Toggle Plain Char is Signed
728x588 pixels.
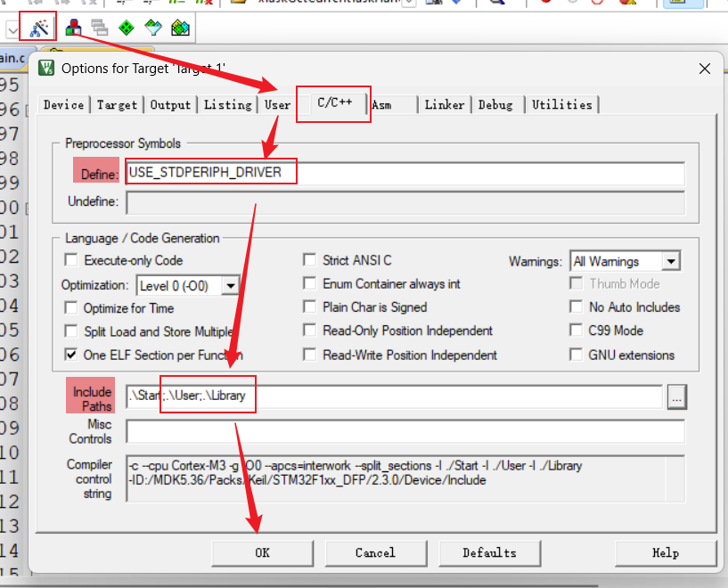[x=310, y=306]
